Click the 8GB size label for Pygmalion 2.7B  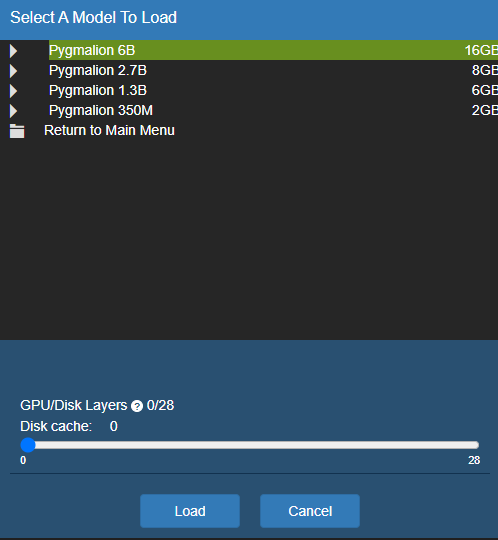[485, 70]
